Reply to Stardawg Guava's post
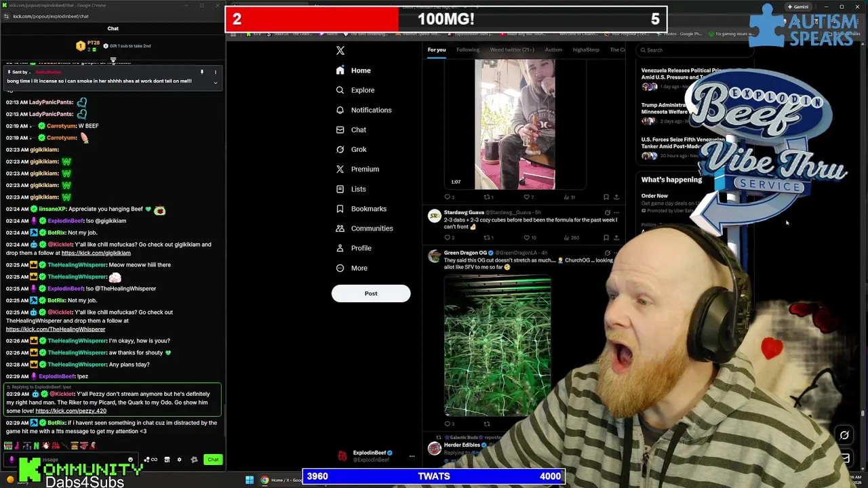Viewport: 868px width, 488px height. (x=449, y=238)
